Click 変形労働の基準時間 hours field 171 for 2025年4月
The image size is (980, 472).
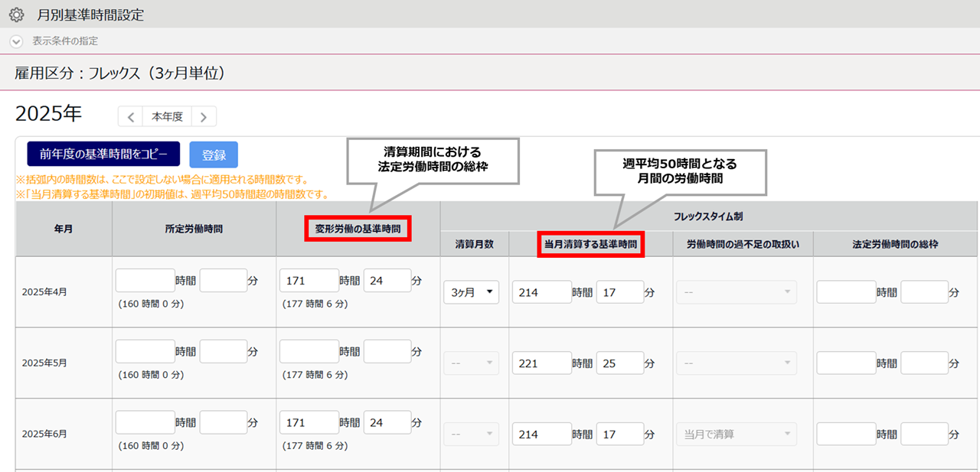(x=309, y=281)
